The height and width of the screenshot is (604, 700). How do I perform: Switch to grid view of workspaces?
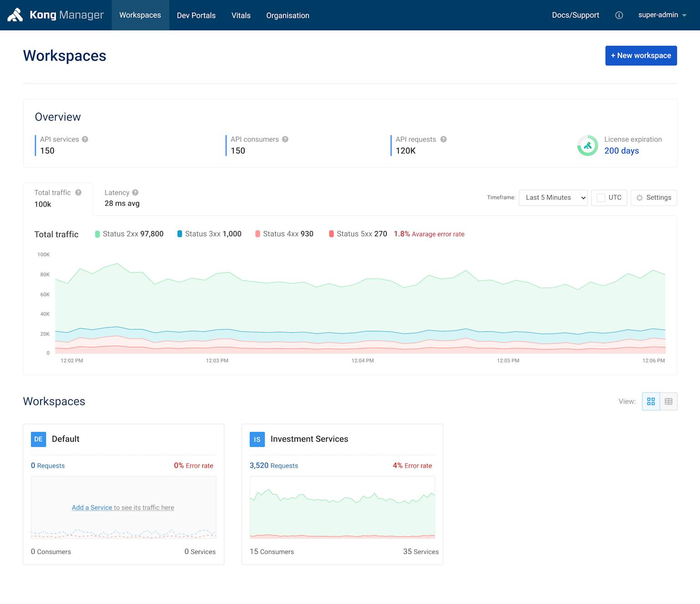point(651,402)
